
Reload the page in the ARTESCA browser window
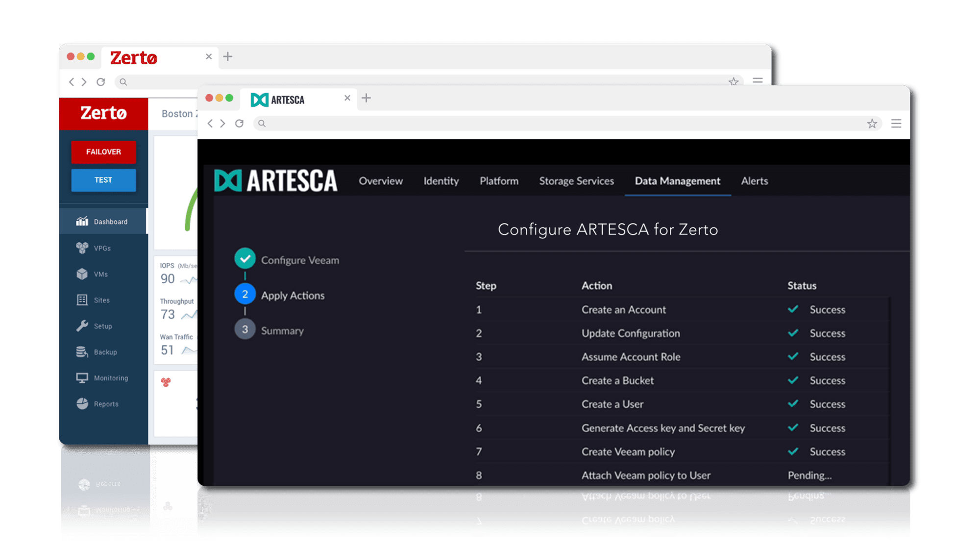coord(239,124)
